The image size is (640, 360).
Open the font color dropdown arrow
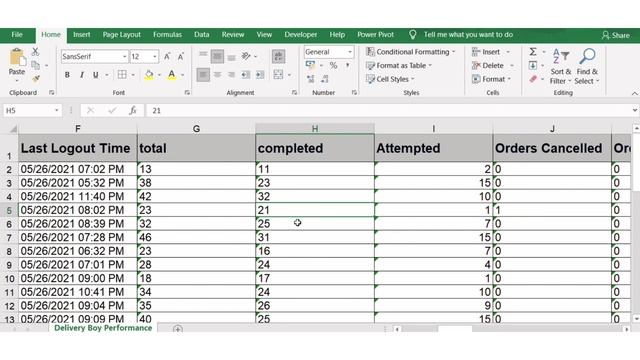coord(182,75)
